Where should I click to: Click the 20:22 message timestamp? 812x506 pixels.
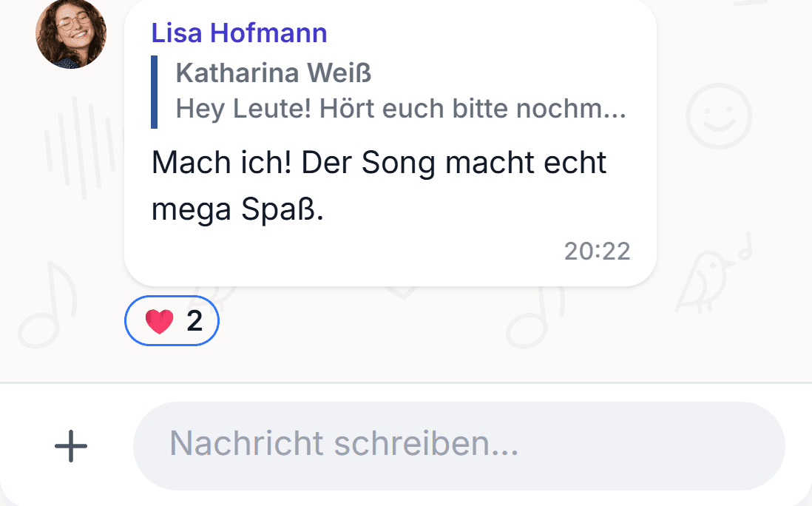click(x=597, y=252)
